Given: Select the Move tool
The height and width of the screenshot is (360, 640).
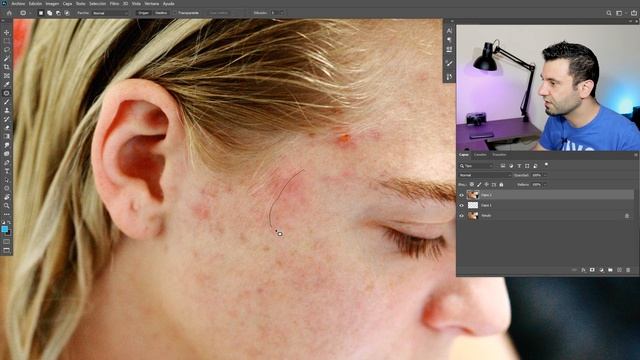Looking at the screenshot, I should [x=7, y=32].
